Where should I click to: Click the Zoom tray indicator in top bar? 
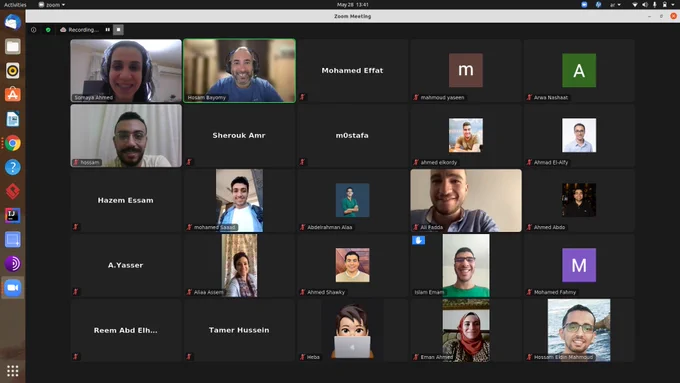[584, 4]
